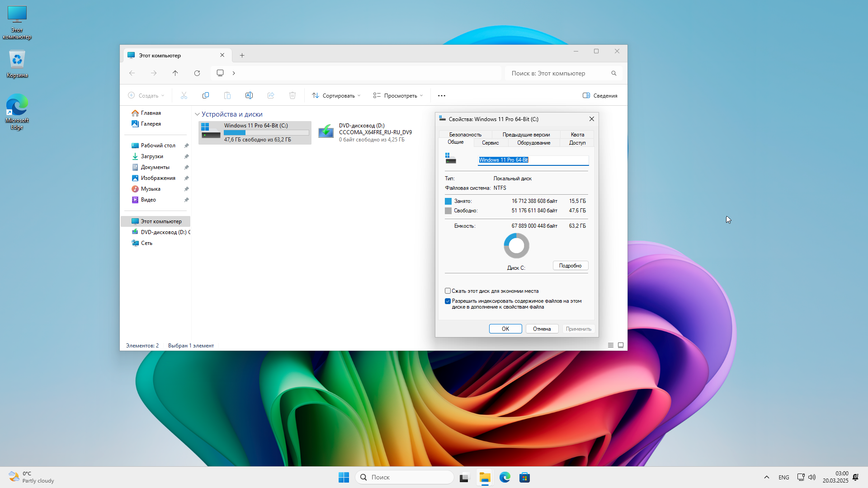
Task: Uncheck allow indexing file contents checkbox
Action: click(x=448, y=301)
